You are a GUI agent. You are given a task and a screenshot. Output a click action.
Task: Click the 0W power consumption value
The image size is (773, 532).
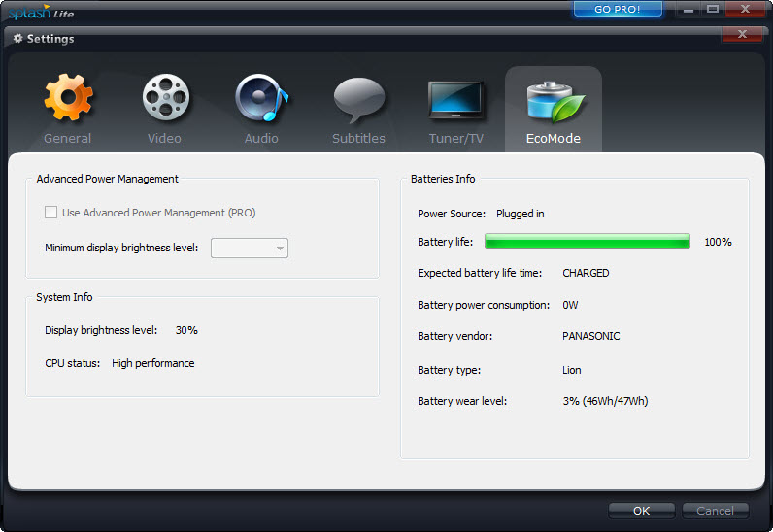[570, 305]
